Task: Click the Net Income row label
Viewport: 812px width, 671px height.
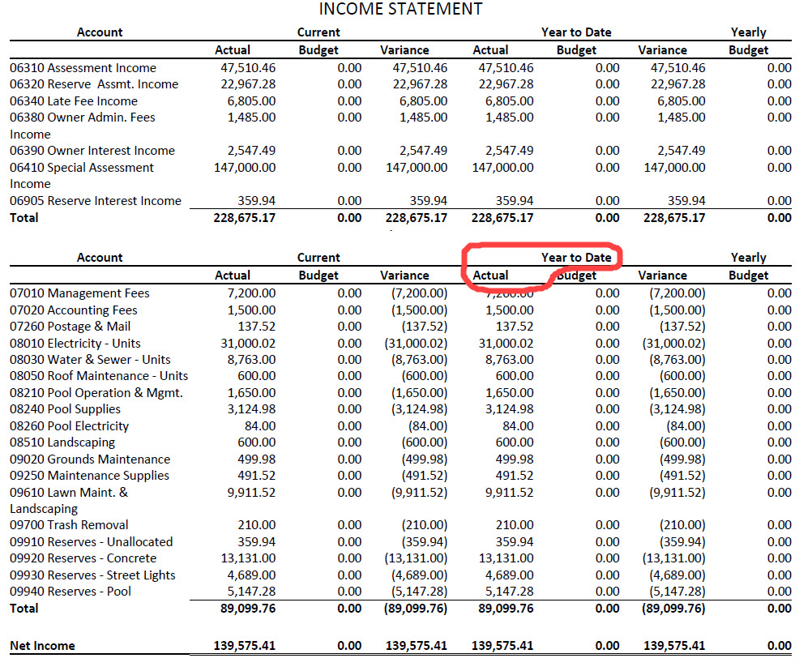Action: click(42, 646)
